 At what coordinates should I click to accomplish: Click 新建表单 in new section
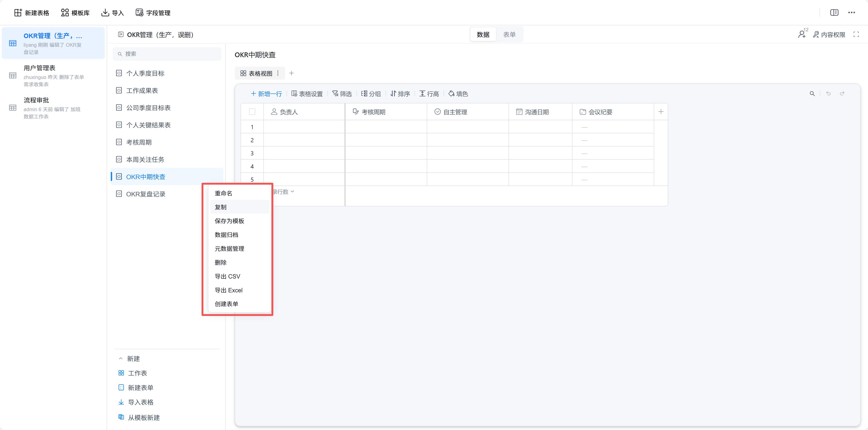(136, 388)
